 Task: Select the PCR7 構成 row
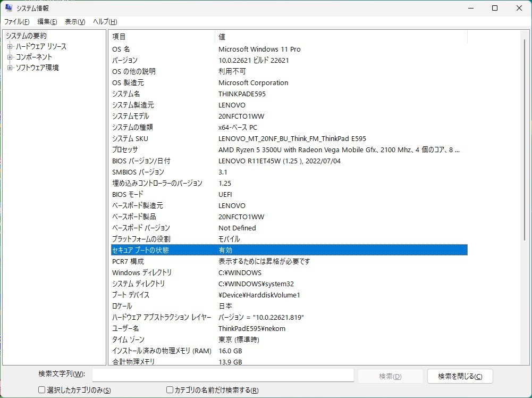289,261
